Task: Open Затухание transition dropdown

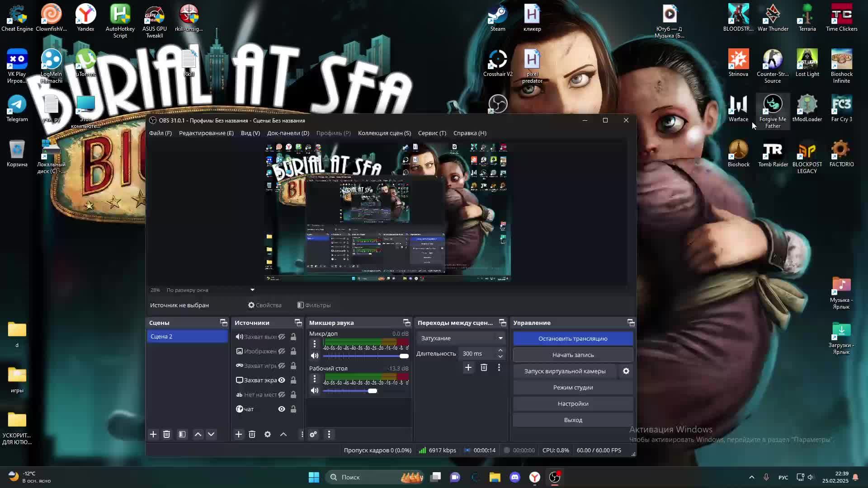Action: pyautogui.click(x=460, y=338)
